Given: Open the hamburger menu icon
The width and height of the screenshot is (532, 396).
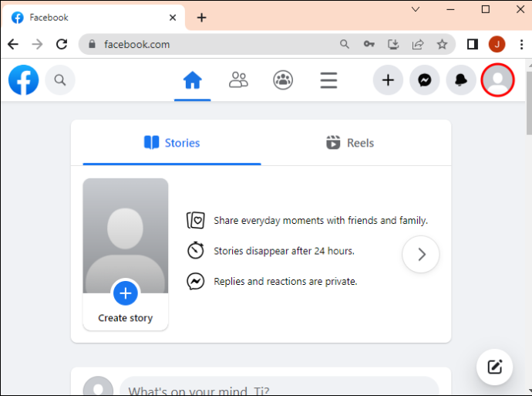Looking at the screenshot, I should click(x=328, y=80).
